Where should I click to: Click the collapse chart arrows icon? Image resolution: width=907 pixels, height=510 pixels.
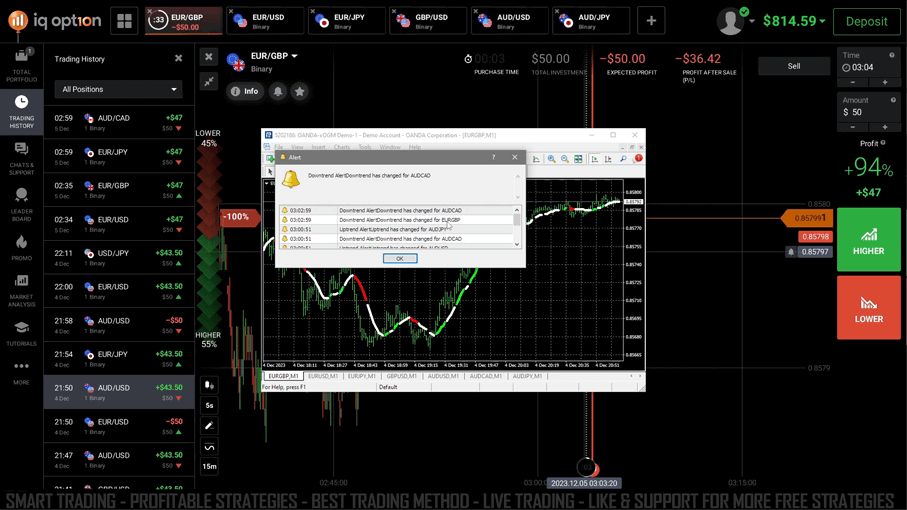click(209, 82)
